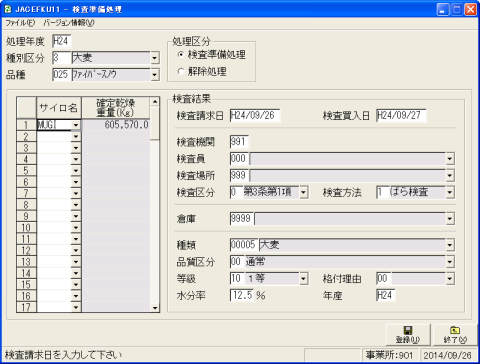Click the exit icon on the 終了 button
The height and width of the screenshot is (364, 480).
click(455, 330)
